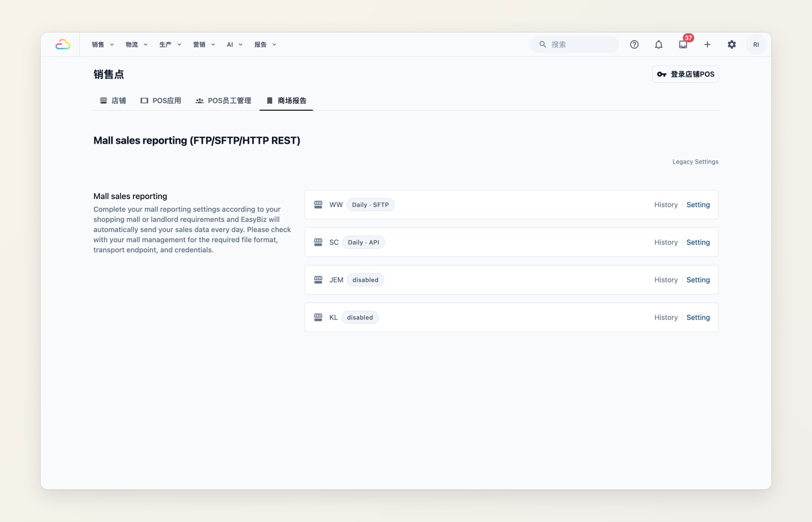Open the RI user avatar
The width and height of the screenshot is (812, 522).
756,45
